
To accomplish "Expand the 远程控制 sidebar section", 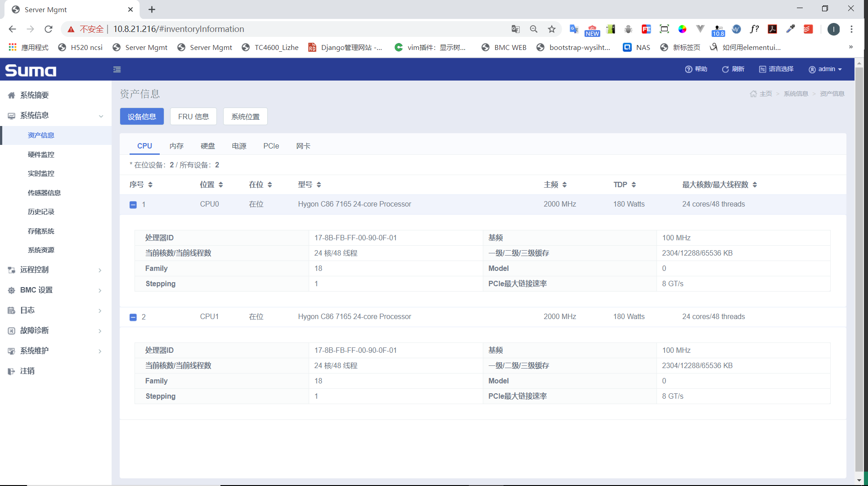I will pos(56,270).
